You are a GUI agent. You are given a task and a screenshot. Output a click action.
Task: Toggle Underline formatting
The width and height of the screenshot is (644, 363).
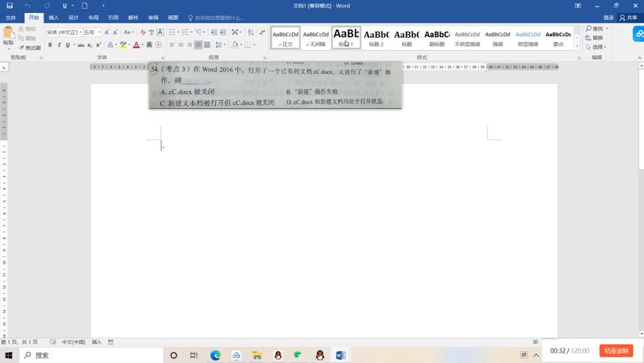(67, 45)
